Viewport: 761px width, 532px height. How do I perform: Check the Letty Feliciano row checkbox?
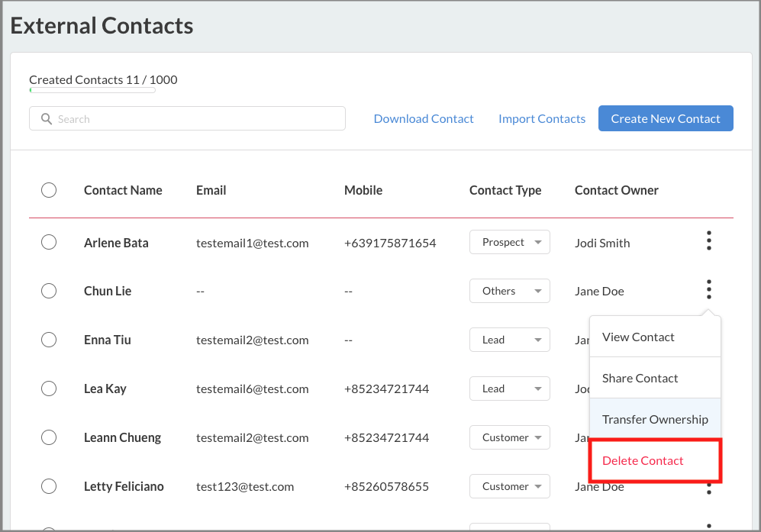[49, 486]
